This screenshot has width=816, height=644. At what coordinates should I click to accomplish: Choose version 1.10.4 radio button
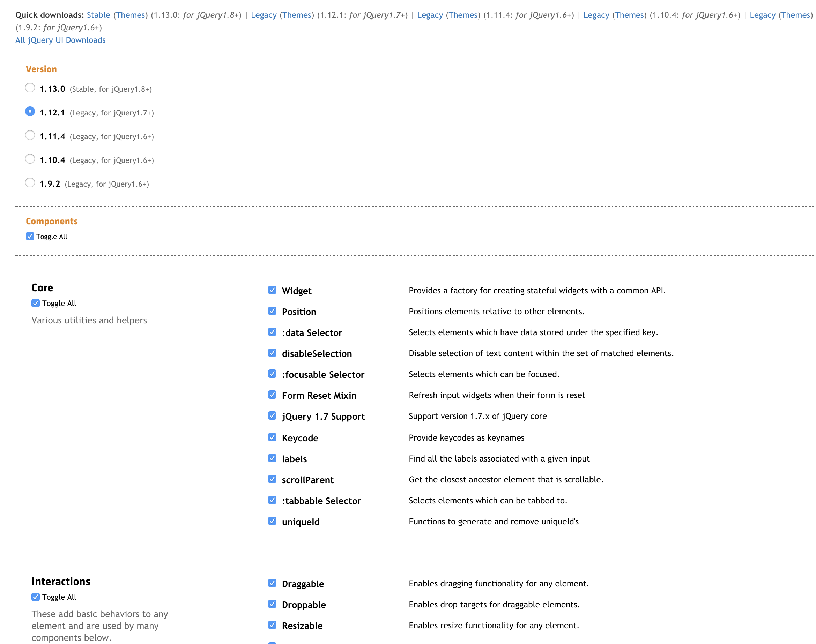[30, 159]
